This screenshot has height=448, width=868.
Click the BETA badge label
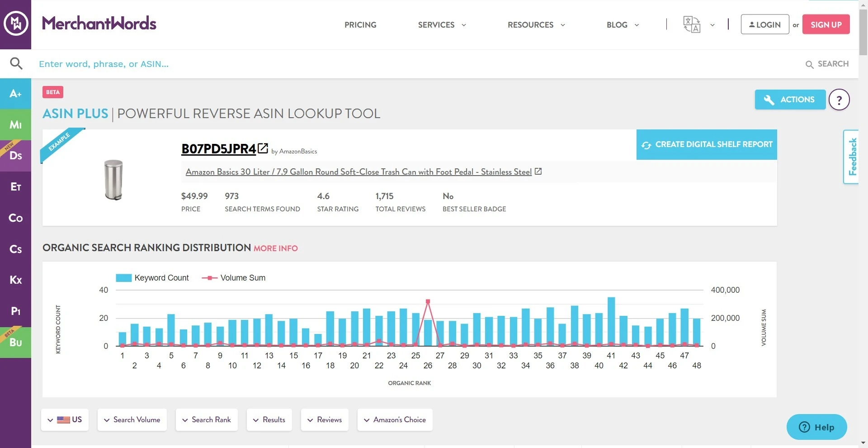(x=53, y=92)
